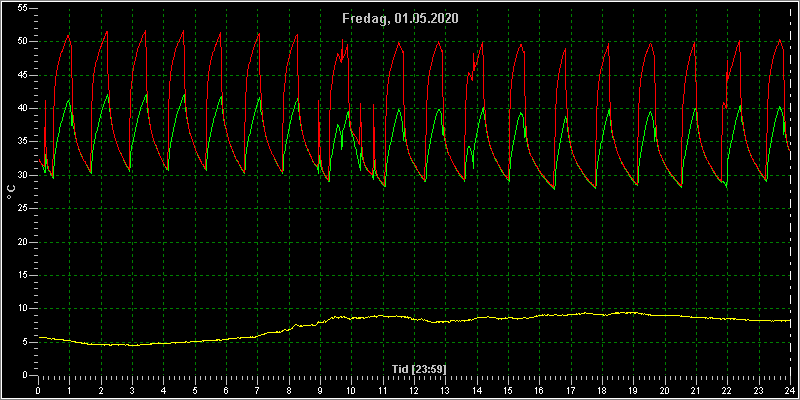
Task: Click the green curve peak near hour 14
Action: 483,108
